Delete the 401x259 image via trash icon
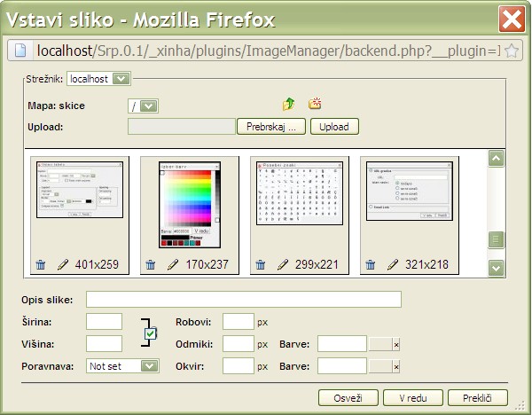The height and width of the screenshot is (415, 532). point(41,264)
